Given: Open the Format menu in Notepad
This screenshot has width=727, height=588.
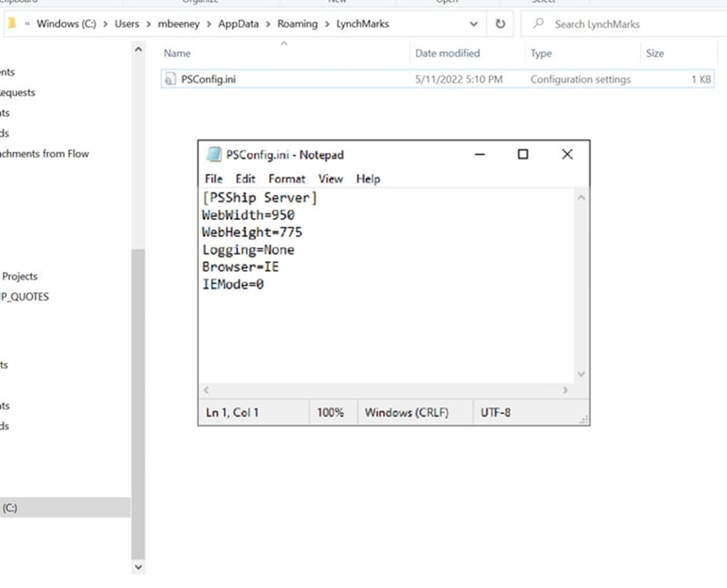Looking at the screenshot, I should click(x=286, y=179).
